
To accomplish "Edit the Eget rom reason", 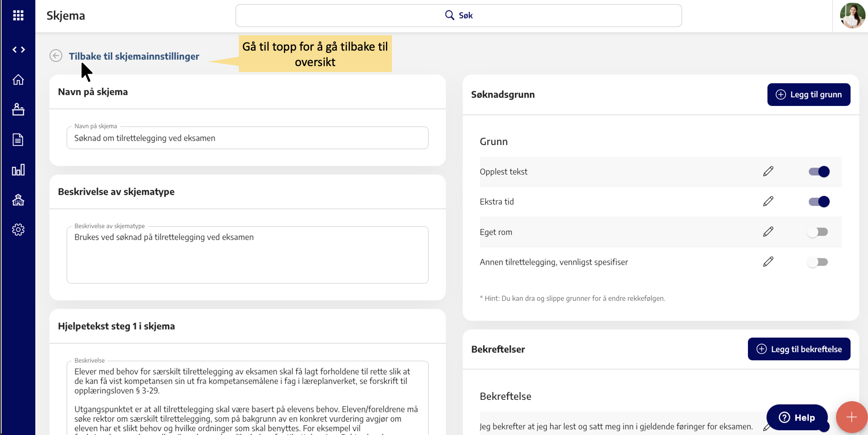I will tap(768, 232).
